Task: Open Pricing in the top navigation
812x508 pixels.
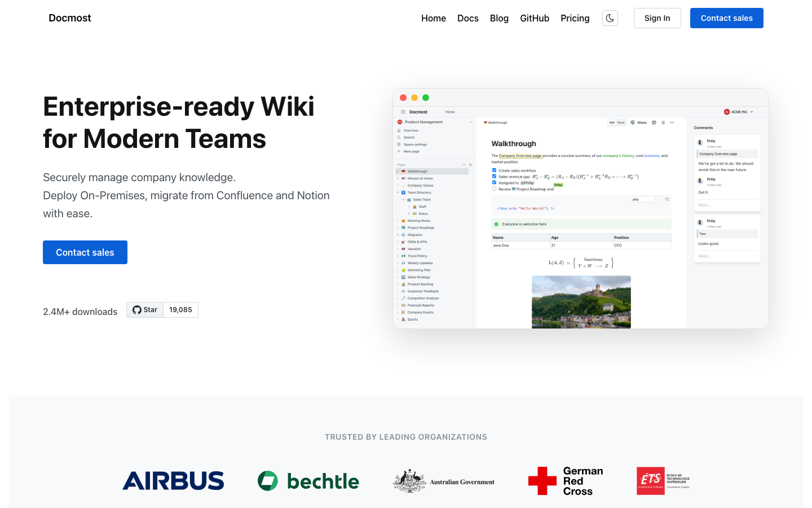Action: click(x=575, y=18)
